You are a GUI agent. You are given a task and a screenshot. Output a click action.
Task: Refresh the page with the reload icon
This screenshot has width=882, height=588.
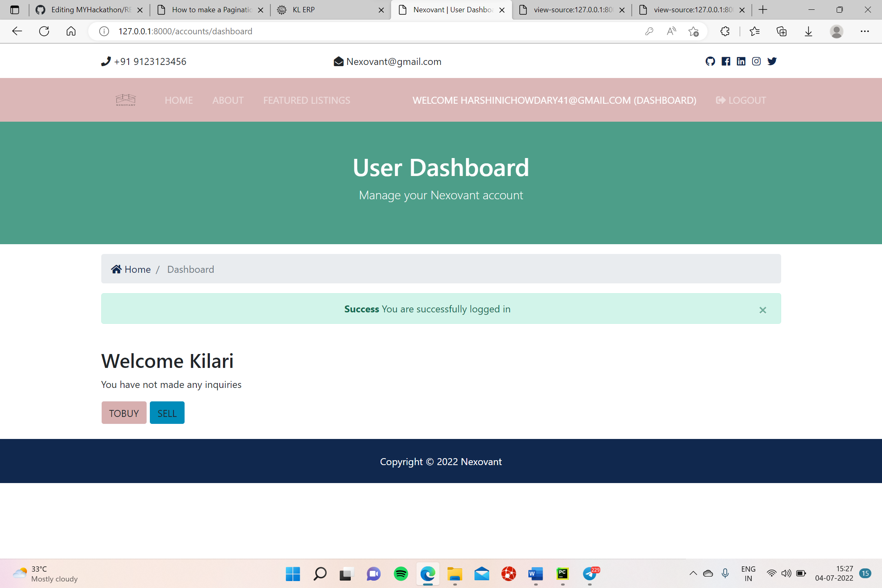coord(44,31)
